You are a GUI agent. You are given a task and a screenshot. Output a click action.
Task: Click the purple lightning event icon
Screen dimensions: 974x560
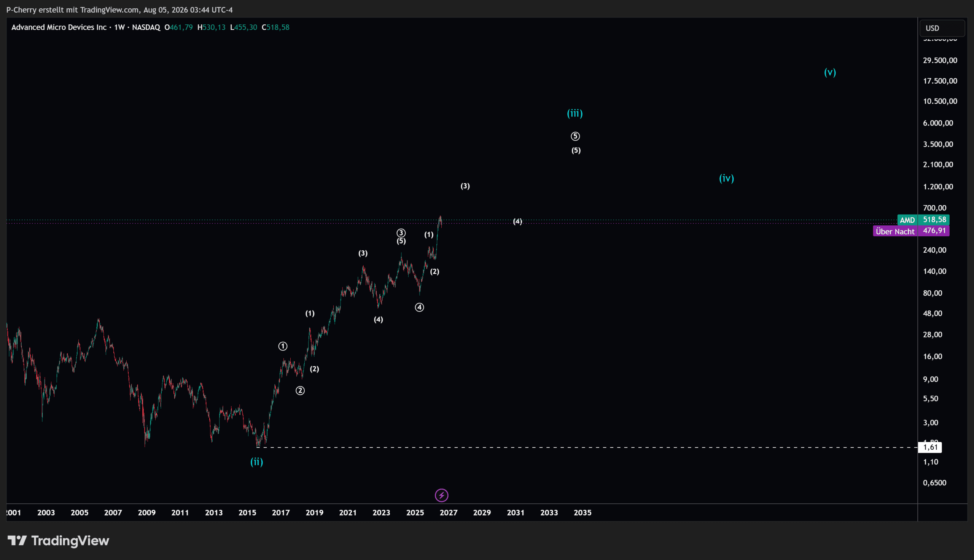click(441, 495)
